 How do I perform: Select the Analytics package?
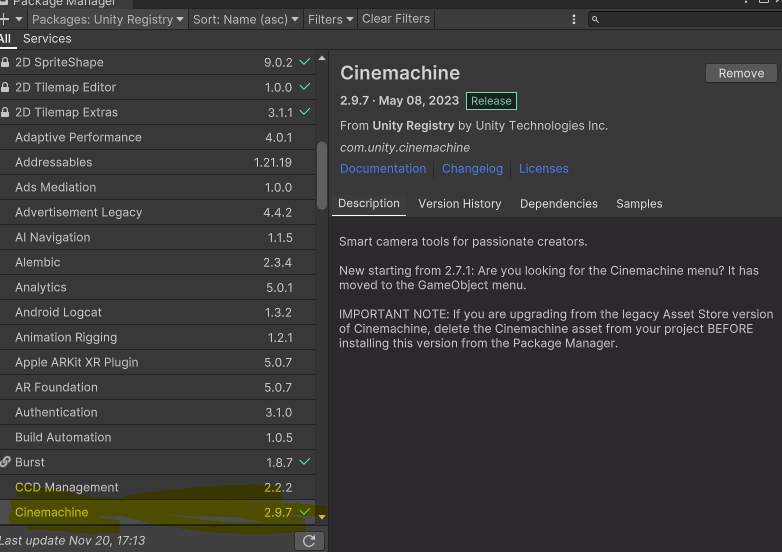[158, 287]
